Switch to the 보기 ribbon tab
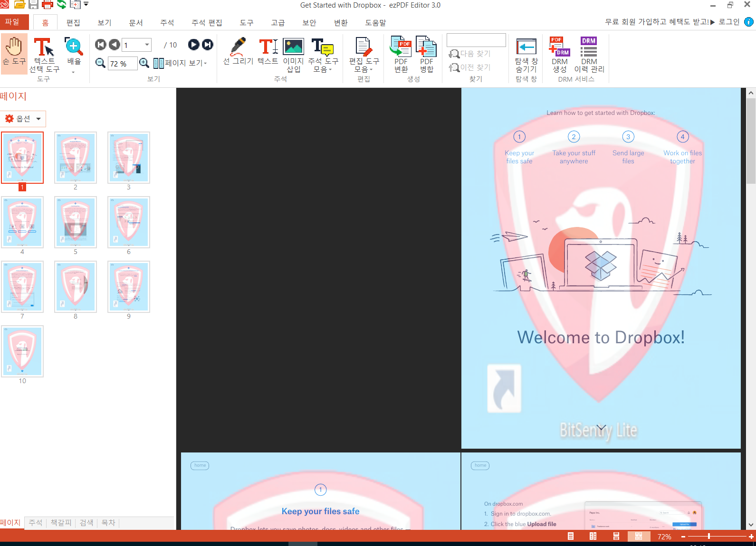This screenshot has height=546, width=756. pyautogui.click(x=105, y=22)
